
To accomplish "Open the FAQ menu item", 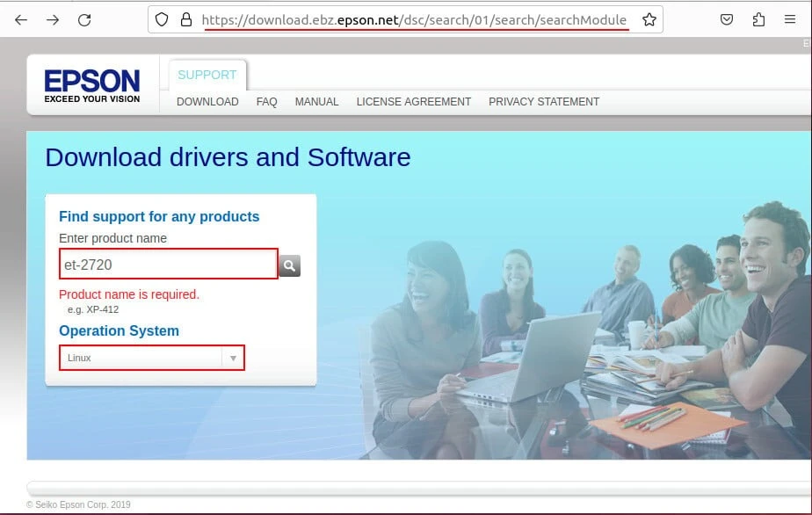I will tap(266, 102).
